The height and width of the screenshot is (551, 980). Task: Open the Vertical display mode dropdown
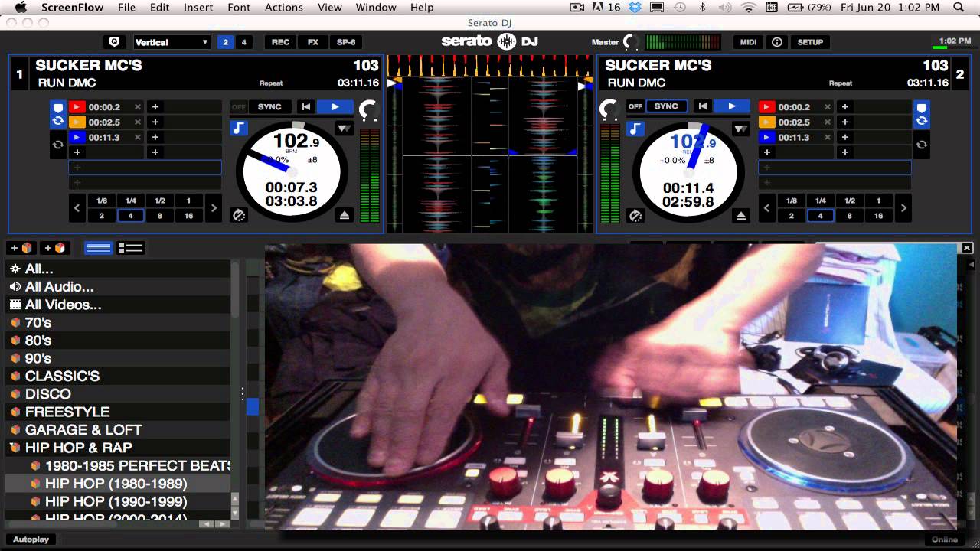[171, 42]
